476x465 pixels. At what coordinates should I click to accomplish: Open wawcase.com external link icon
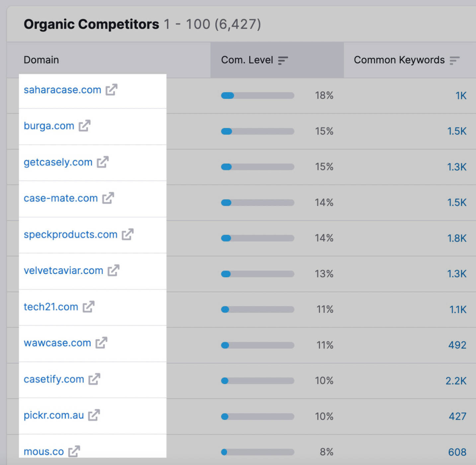coord(101,343)
